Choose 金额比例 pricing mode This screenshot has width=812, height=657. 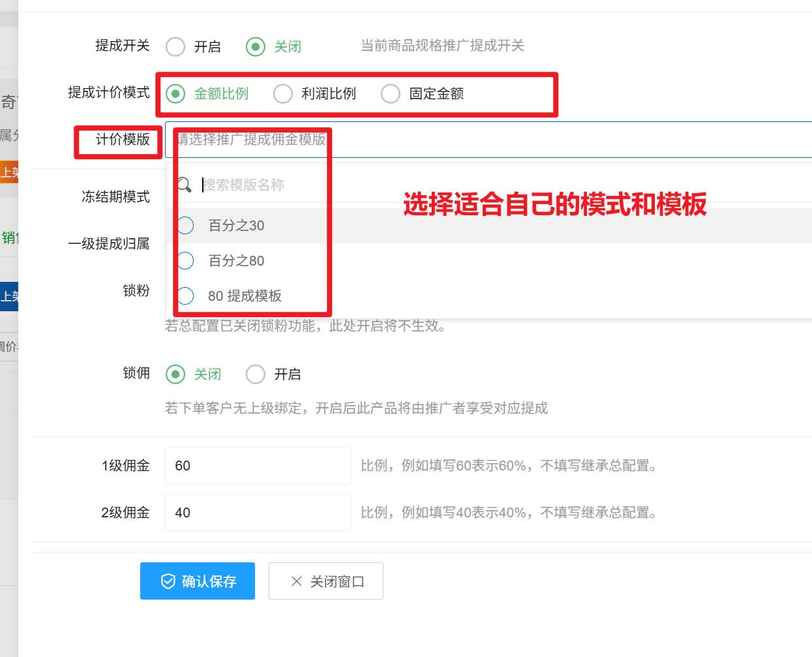point(175,94)
